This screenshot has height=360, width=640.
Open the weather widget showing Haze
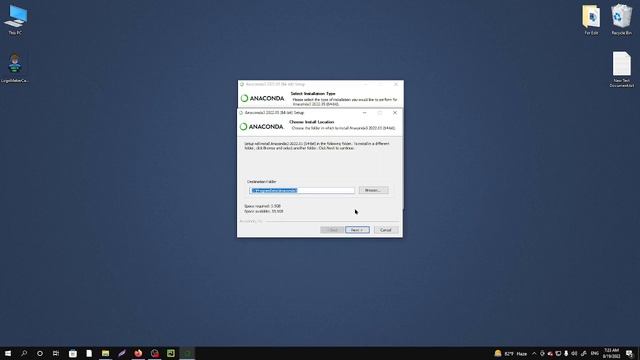click(x=511, y=353)
